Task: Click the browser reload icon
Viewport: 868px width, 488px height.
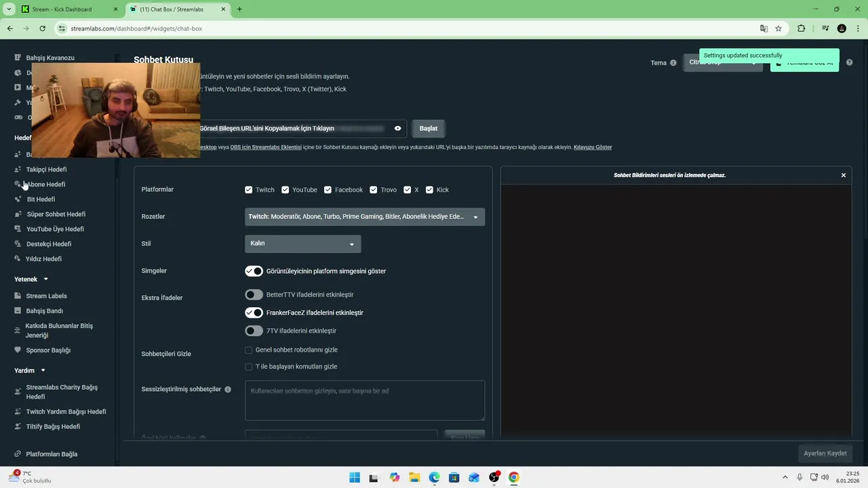Action: 42,28
